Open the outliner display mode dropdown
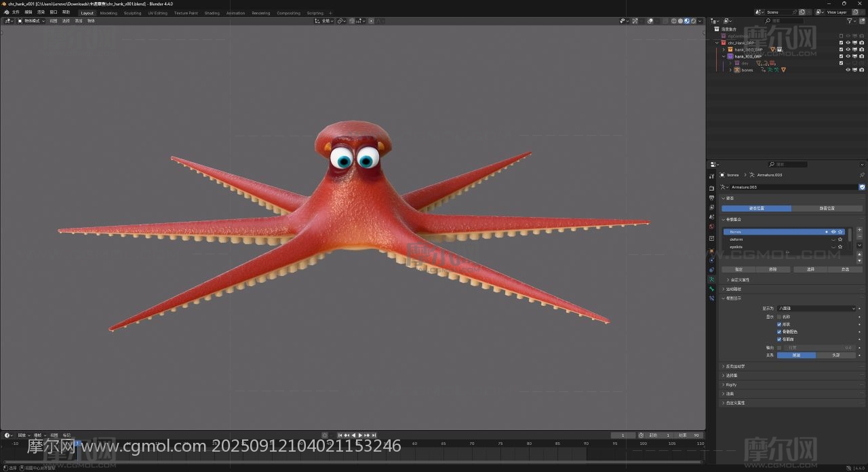This screenshot has width=868, height=472. point(728,21)
